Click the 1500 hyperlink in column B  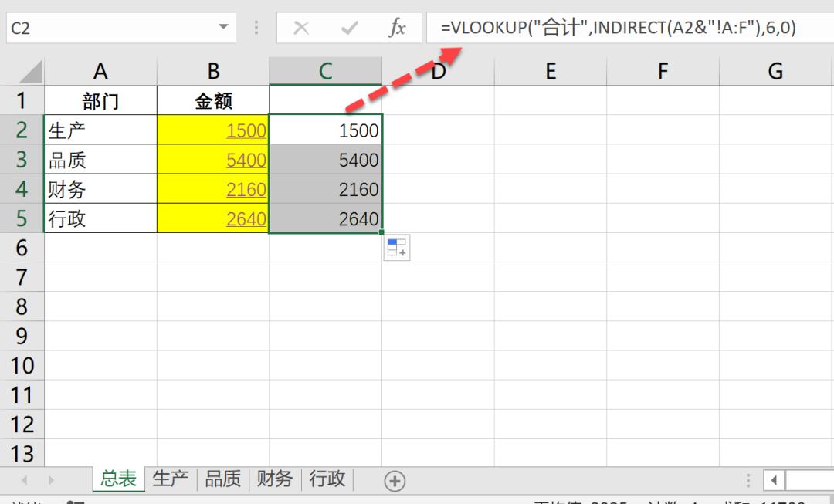point(246,130)
